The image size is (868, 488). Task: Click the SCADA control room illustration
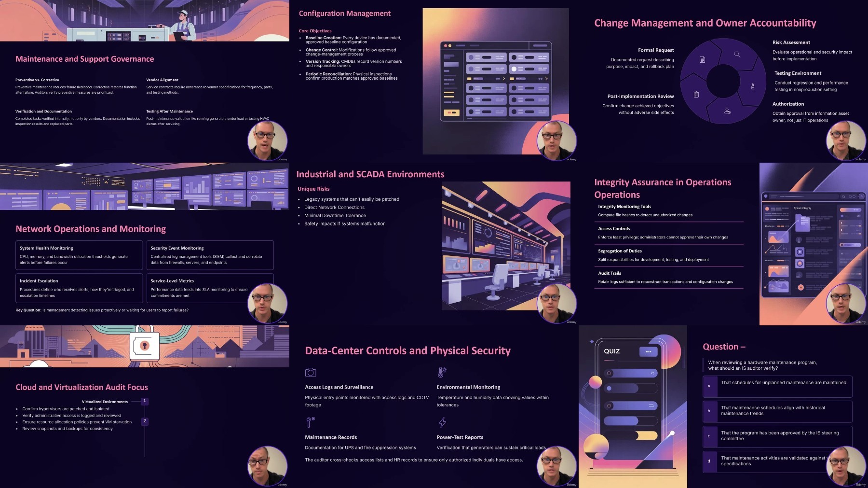[506, 246]
